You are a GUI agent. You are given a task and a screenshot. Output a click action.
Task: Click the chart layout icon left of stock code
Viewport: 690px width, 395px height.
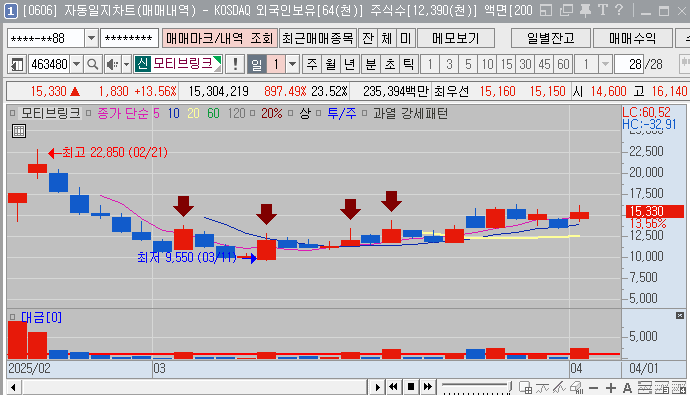click(17, 65)
